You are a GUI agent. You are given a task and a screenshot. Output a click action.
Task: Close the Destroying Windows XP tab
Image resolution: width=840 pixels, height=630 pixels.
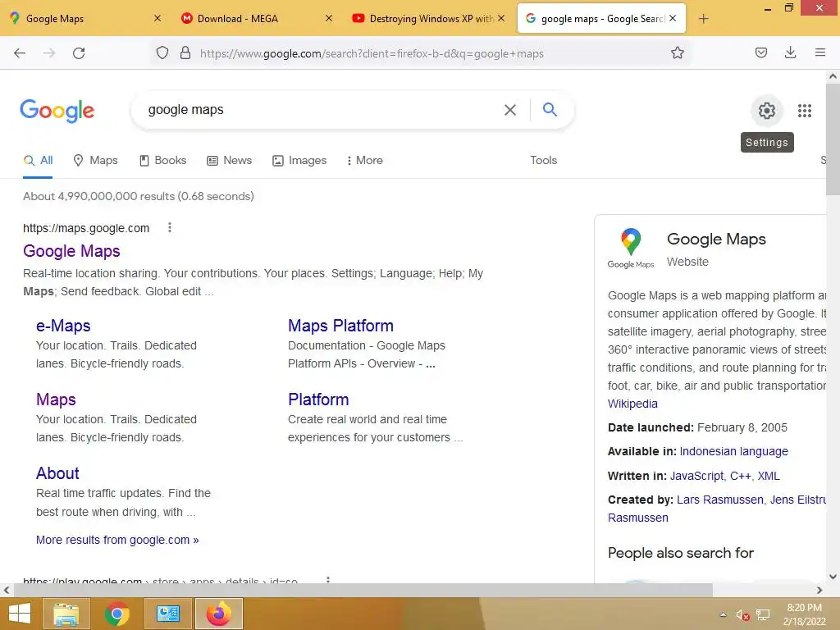coord(501,18)
